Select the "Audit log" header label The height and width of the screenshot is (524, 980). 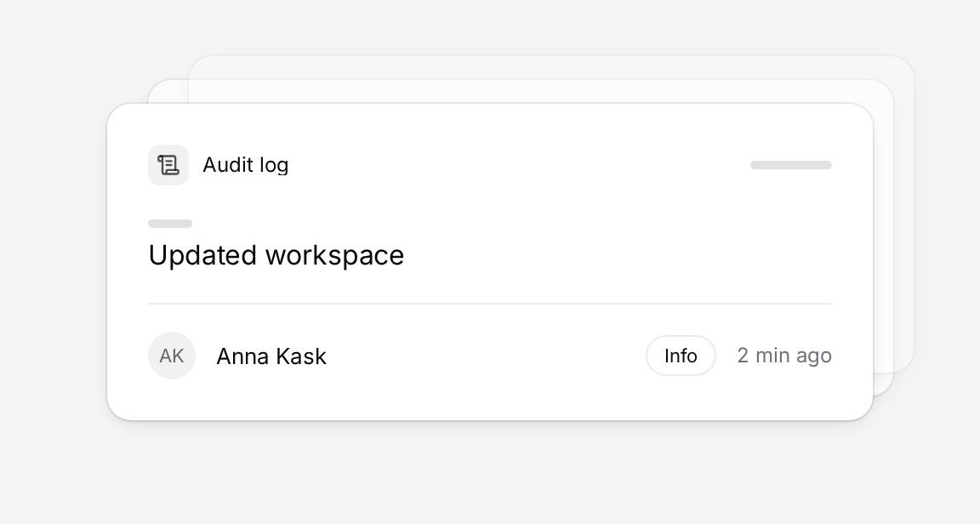(x=246, y=165)
